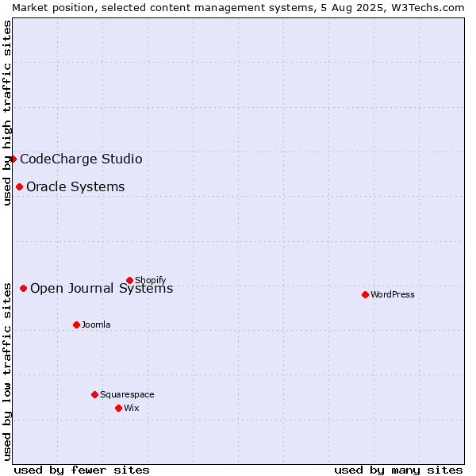Click the 'Squarespace' label text
The image size is (476, 476).
coord(127,394)
